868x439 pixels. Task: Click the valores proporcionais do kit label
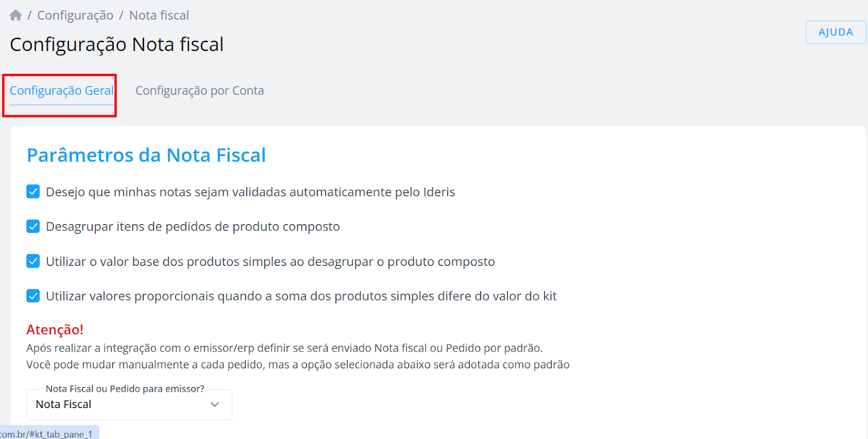(302, 296)
